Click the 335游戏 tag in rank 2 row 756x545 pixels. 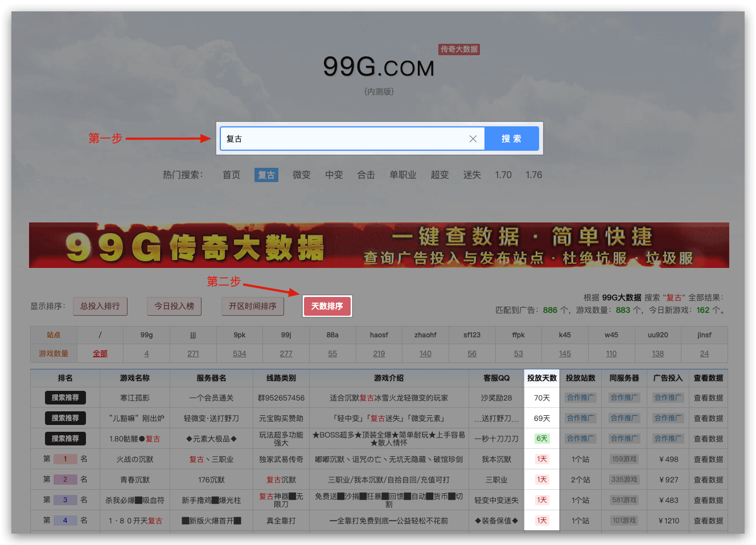point(624,480)
